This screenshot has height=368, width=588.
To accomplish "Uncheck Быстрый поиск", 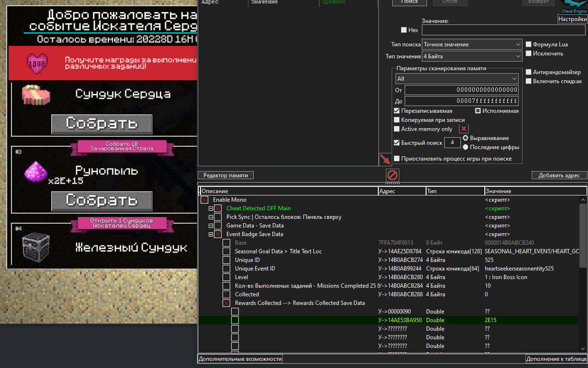I will pyautogui.click(x=396, y=142).
